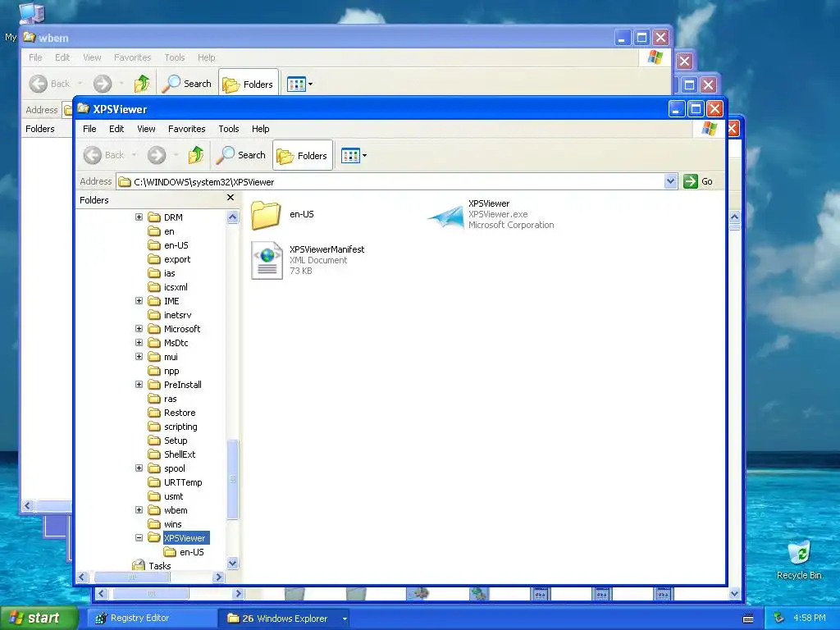Open the Tools menu in XPSViewer window
This screenshot has height=630, width=840.
pos(228,129)
